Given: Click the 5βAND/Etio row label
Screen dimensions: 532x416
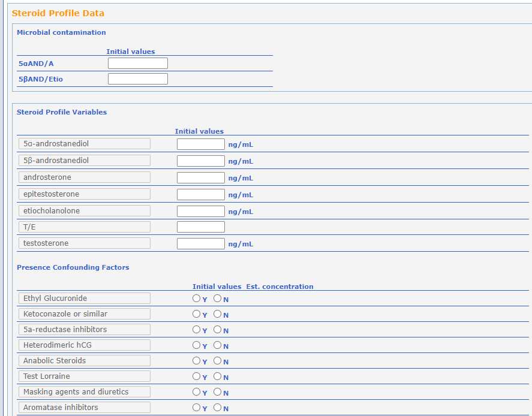Looking at the screenshot, I should (41, 79).
